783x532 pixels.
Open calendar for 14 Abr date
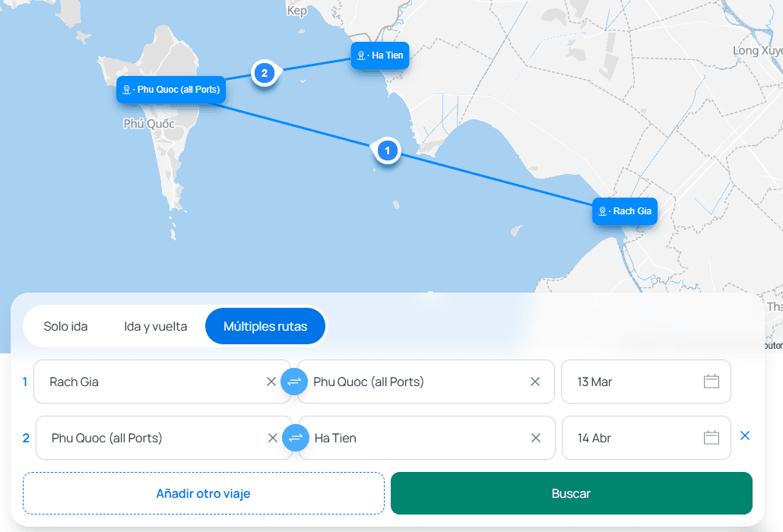coord(711,438)
